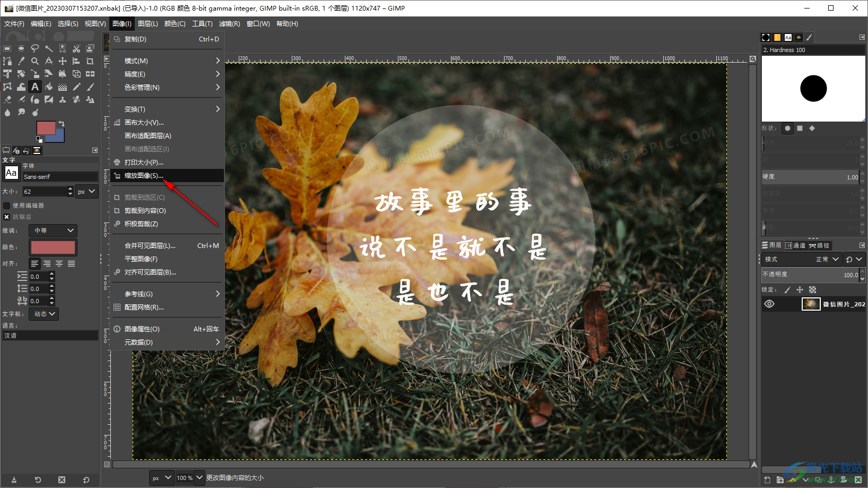Expand the Transform (变换) submenu
This screenshot has width=868, height=488.
click(x=167, y=109)
